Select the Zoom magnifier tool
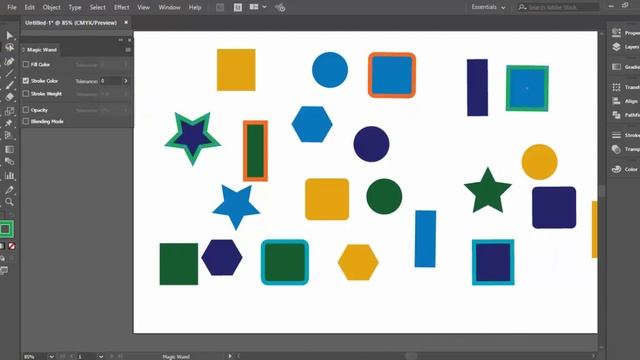 click(9, 202)
